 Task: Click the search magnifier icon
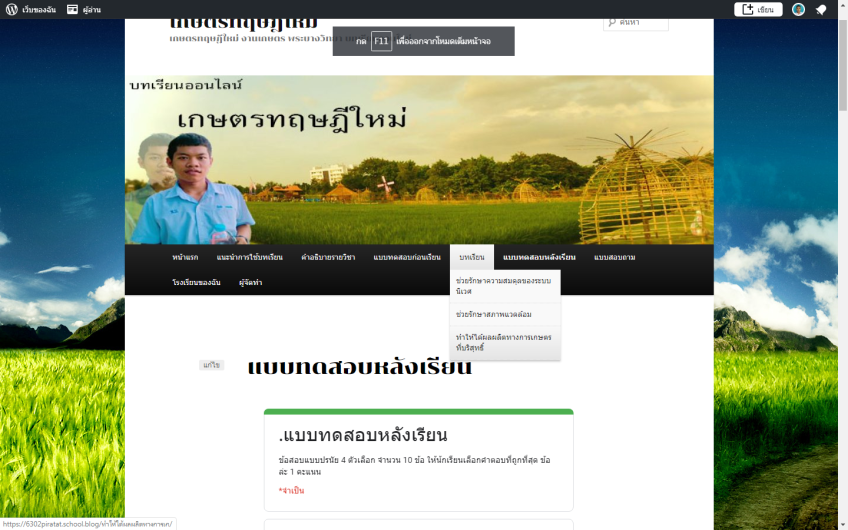(611, 22)
